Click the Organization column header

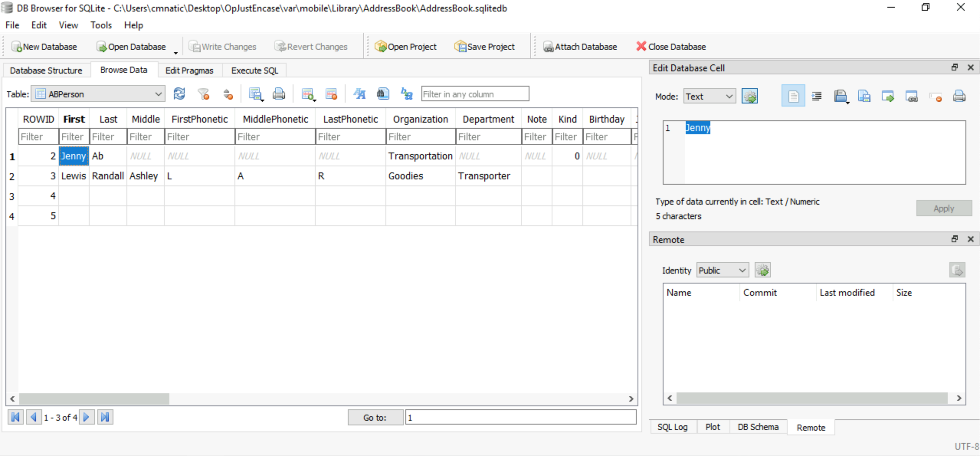click(421, 119)
